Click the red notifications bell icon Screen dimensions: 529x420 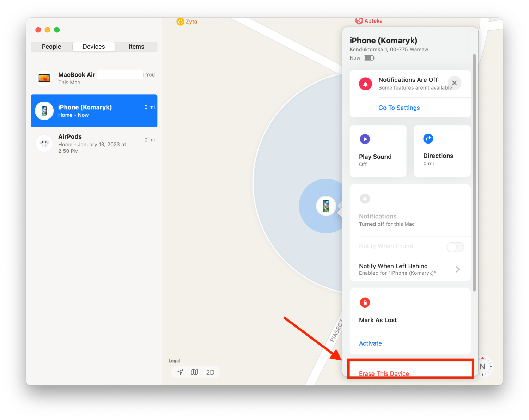click(x=365, y=84)
